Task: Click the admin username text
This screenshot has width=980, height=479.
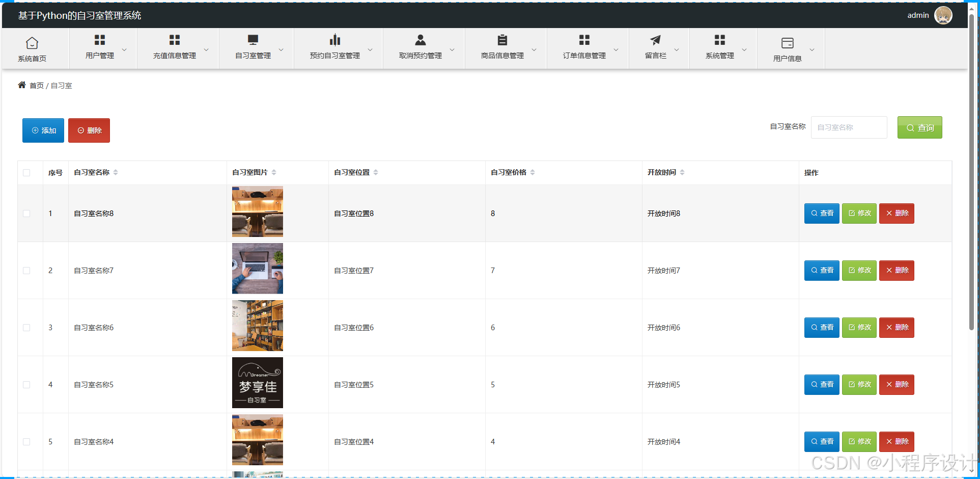Action: tap(918, 15)
